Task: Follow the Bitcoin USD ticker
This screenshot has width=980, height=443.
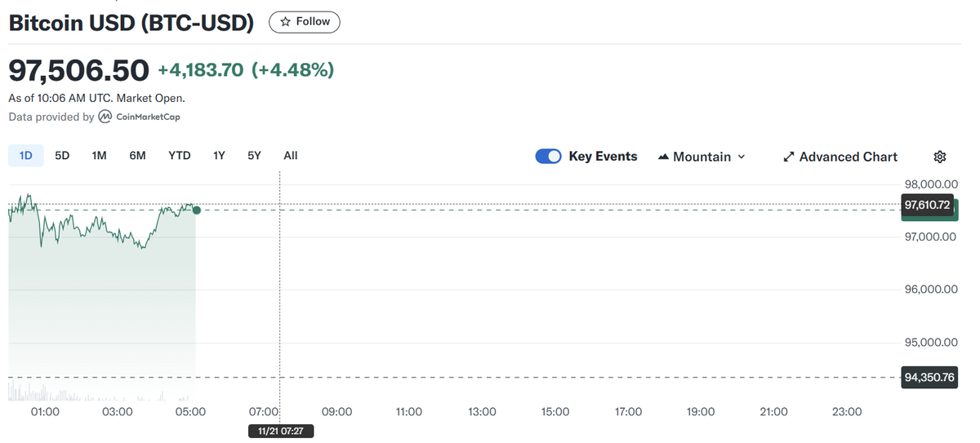Action: click(x=305, y=22)
